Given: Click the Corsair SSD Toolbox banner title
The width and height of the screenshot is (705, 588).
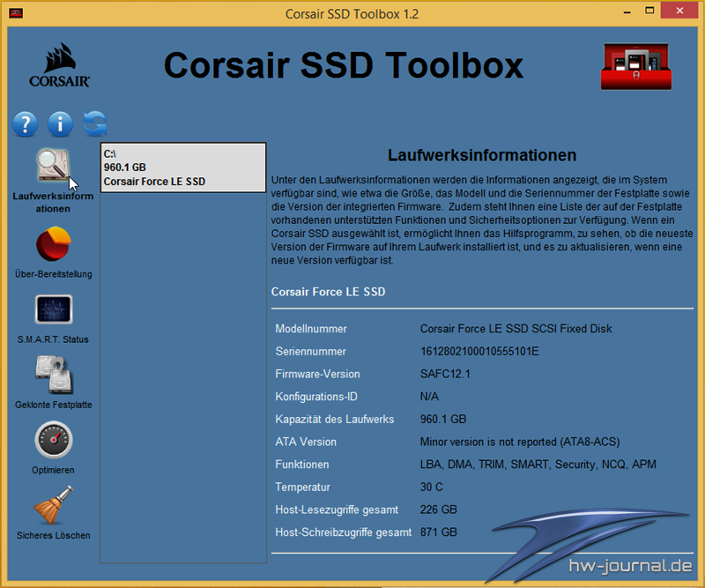Looking at the screenshot, I should (344, 66).
